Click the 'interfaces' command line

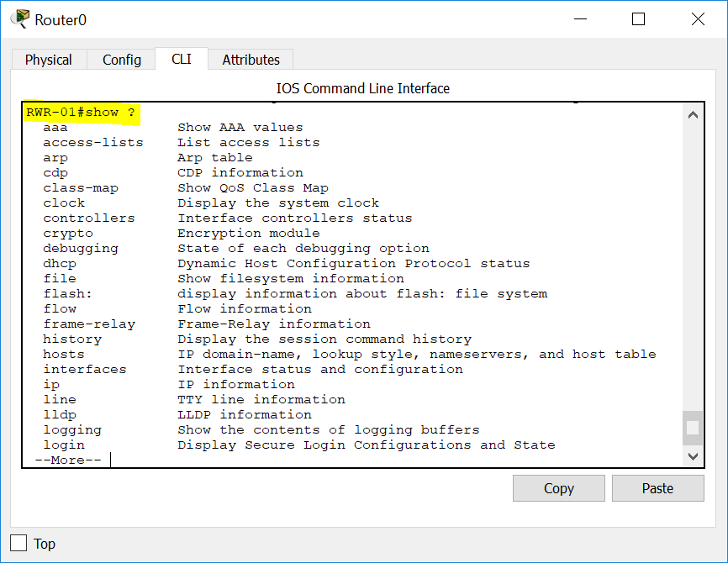tap(85, 369)
